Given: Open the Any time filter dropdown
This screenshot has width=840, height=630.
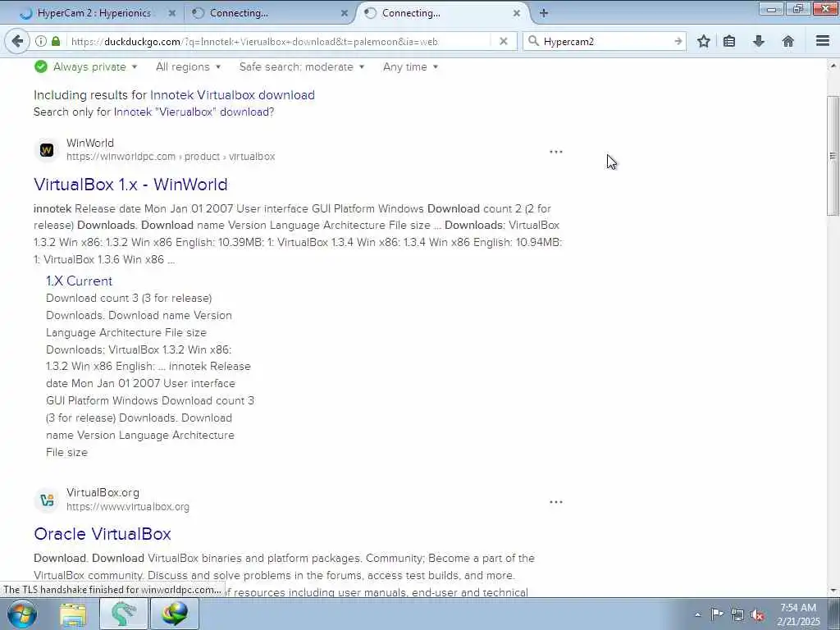Looking at the screenshot, I should pyautogui.click(x=410, y=67).
